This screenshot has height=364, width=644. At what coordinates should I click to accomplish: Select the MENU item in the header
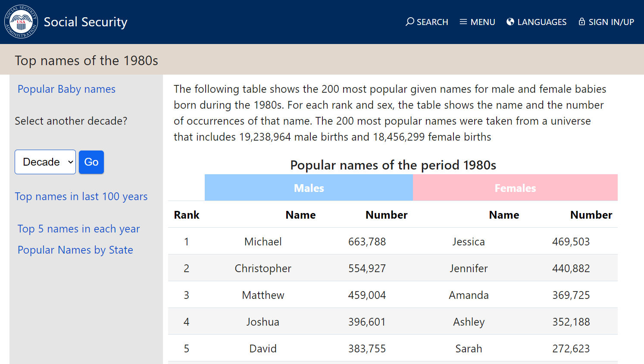(482, 22)
